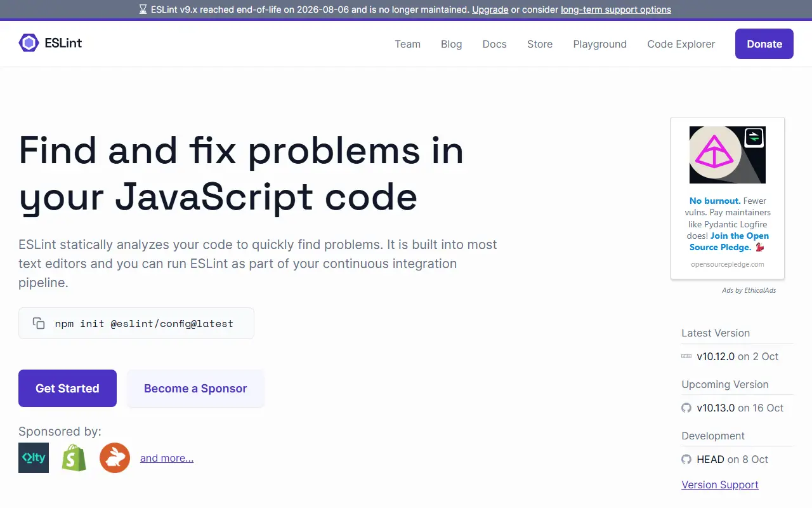Click the opensourcepledge.com ad domain text
This screenshot has height=508, width=812.
[x=728, y=264]
